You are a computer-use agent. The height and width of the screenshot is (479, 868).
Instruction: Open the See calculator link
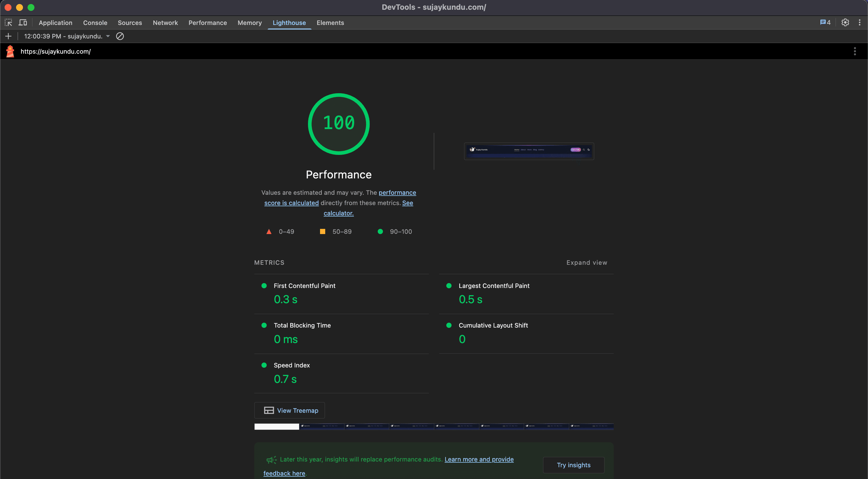coord(338,213)
